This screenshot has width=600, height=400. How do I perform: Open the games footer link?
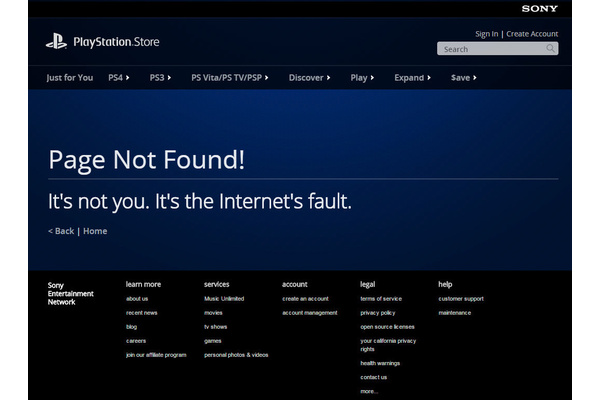coord(213,341)
